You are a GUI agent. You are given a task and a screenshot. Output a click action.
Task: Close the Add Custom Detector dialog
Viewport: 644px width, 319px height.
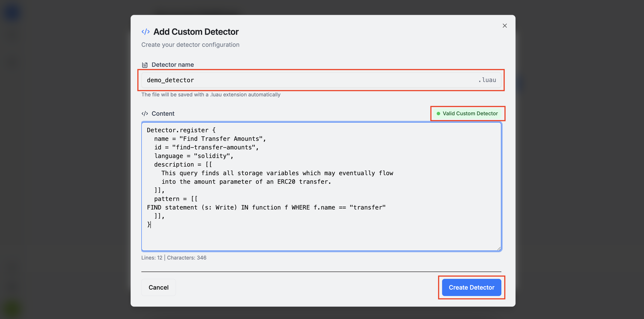[x=505, y=26]
